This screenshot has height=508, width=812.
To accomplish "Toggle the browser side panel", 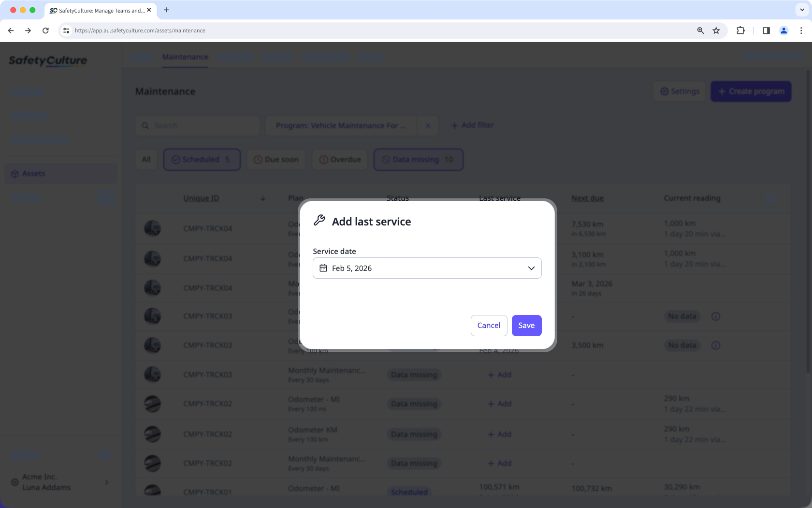I will (766, 30).
